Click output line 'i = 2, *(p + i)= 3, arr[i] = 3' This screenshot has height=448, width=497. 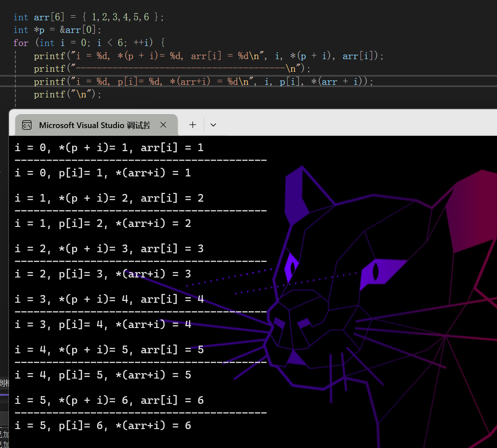point(109,249)
